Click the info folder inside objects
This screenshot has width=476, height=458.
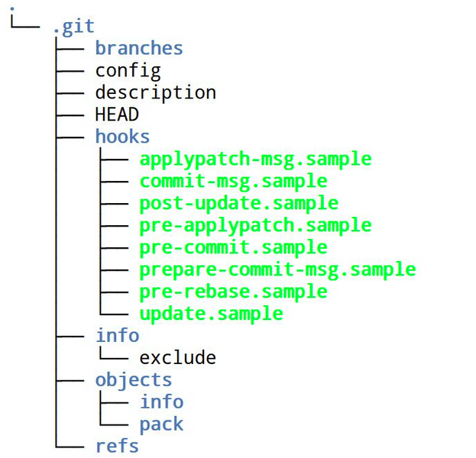162,402
